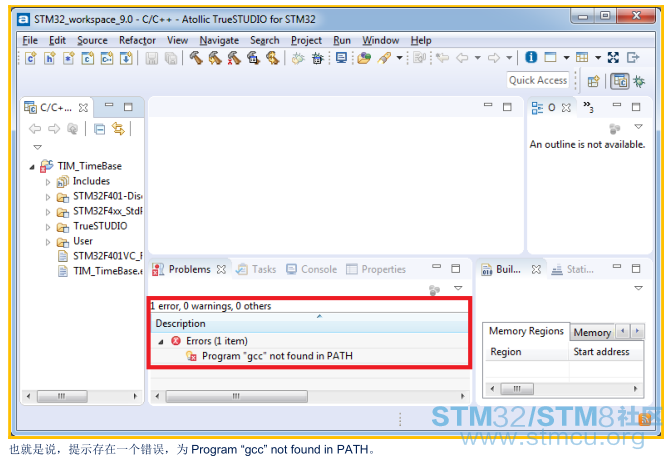Click the fullscreen arrows toolbar icon
The image size is (669, 462).
point(613,57)
